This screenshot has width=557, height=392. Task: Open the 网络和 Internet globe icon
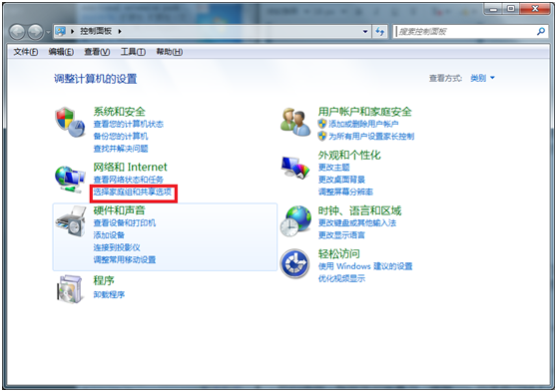[x=70, y=179]
